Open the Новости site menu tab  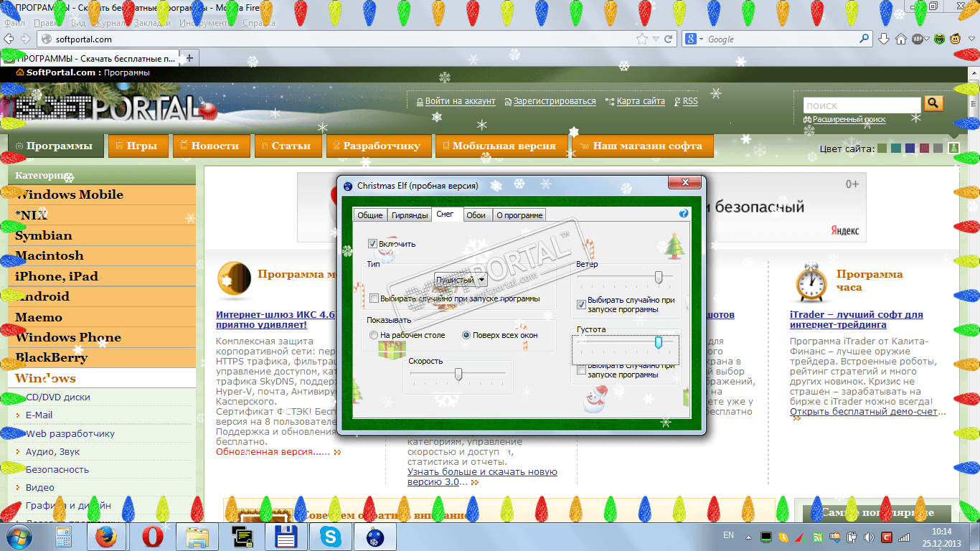click(211, 146)
